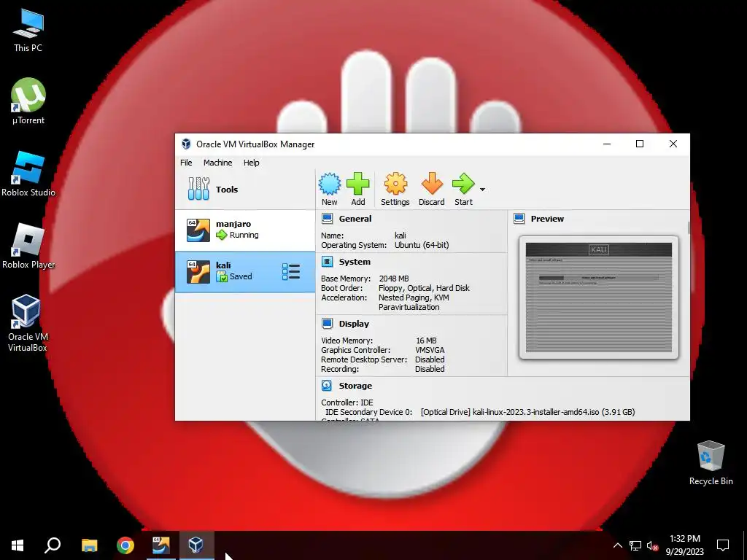
Task: Click the Ubuntu (64-bit) operating system value
Action: click(422, 245)
